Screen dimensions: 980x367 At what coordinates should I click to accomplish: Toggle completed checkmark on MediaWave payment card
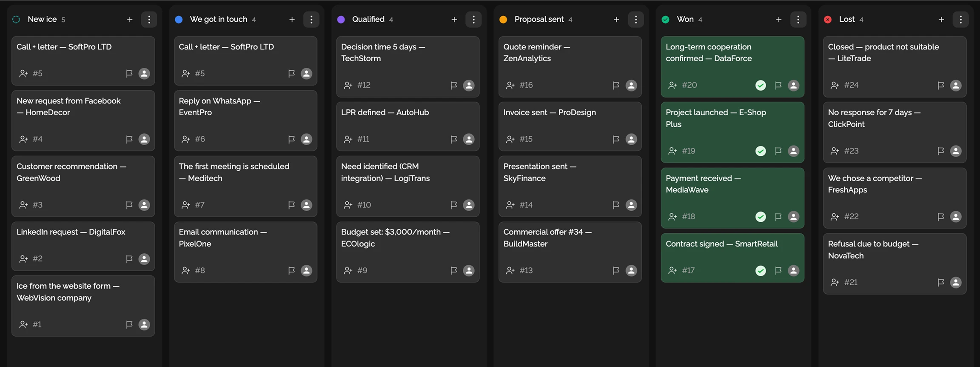[761, 217]
